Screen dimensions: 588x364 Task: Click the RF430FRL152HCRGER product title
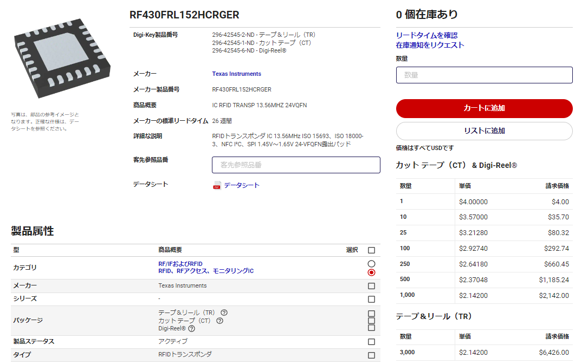pos(184,15)
